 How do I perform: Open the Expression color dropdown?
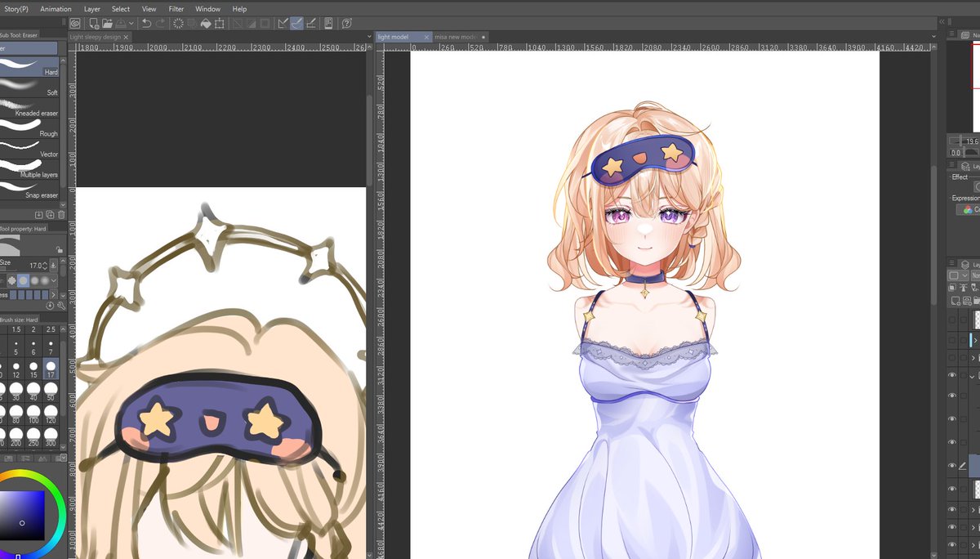tap(969, 210)
